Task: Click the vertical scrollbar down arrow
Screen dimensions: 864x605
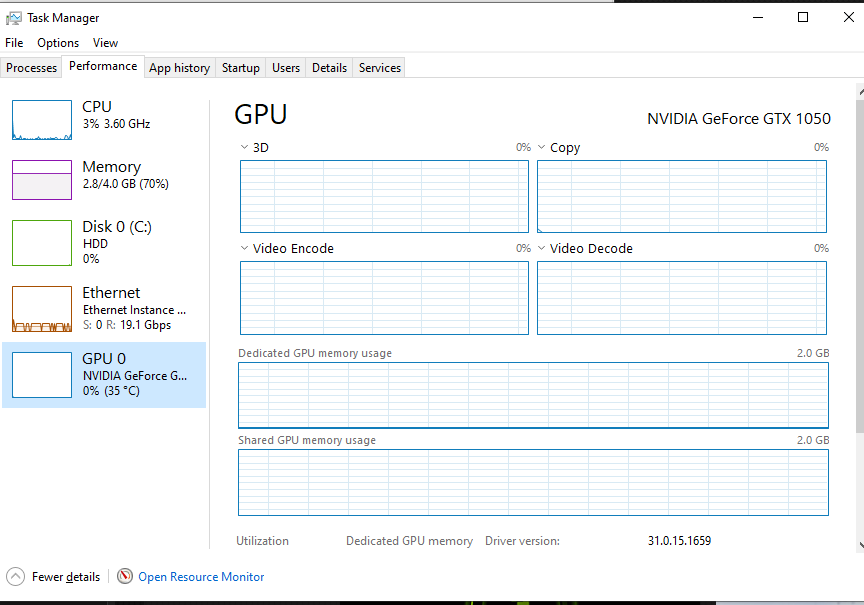Action: coord(860,545)
